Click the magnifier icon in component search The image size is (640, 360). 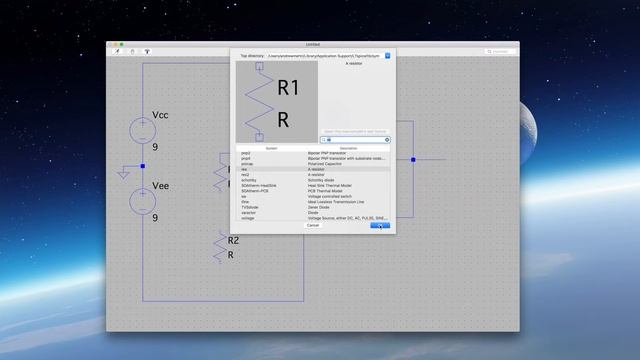(324, 140)
